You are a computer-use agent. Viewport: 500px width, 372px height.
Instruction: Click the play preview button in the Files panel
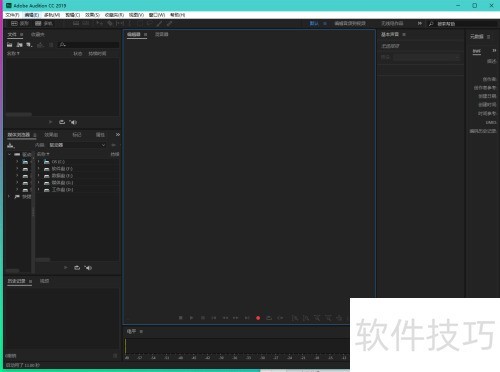click(x=51, y=122)
